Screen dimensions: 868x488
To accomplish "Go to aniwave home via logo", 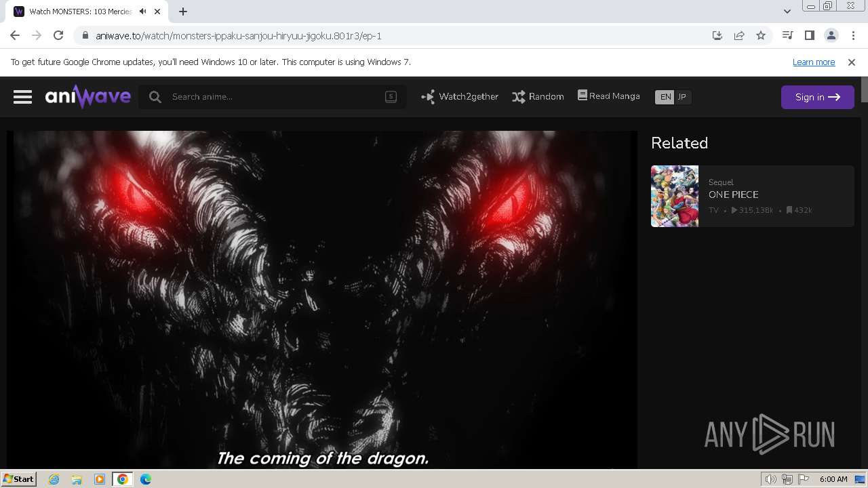I will click(88, 97).
